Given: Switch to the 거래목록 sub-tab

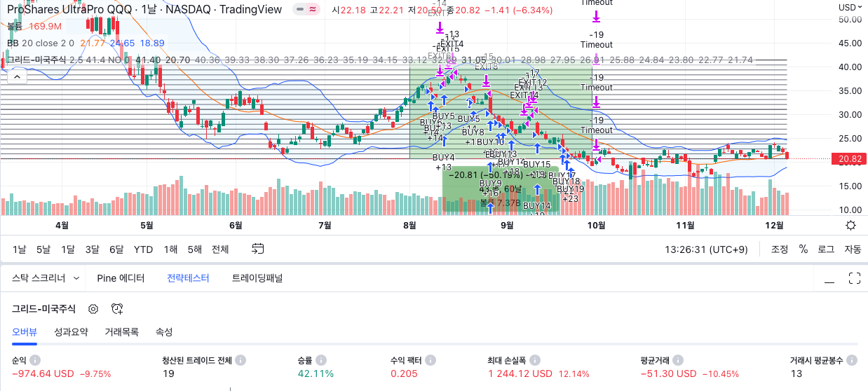Looking at the screenshot, I should point(121,332).
